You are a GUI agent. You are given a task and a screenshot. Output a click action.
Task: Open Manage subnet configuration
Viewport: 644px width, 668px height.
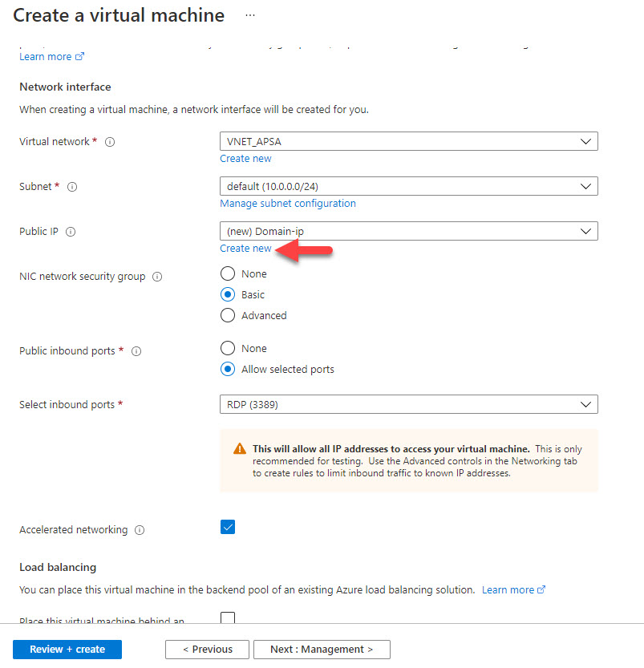coord(288,203)
